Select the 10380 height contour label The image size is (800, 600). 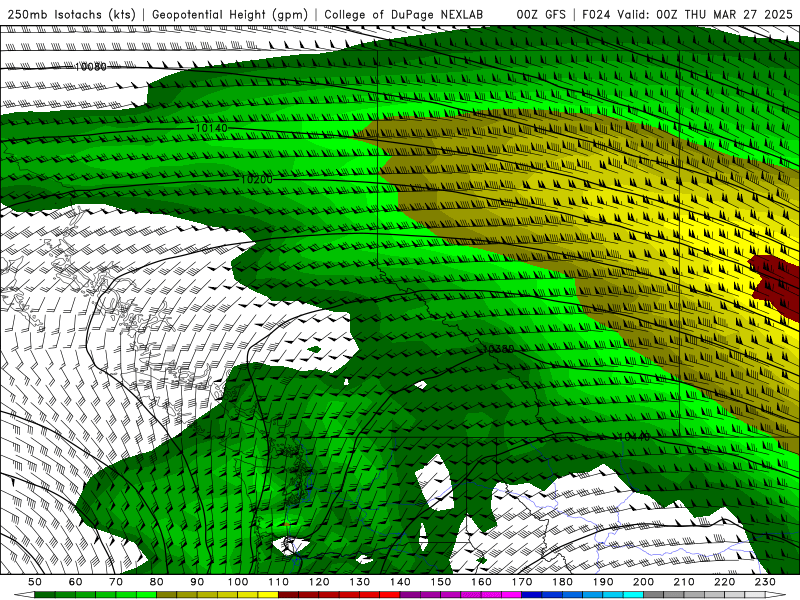coord(498,349)
